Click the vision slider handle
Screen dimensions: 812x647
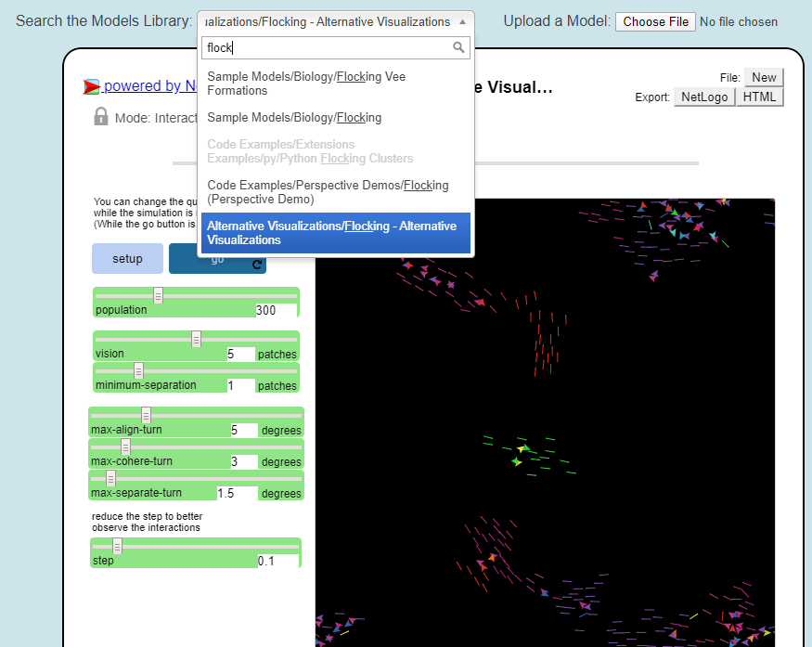(x=197, y=340)
